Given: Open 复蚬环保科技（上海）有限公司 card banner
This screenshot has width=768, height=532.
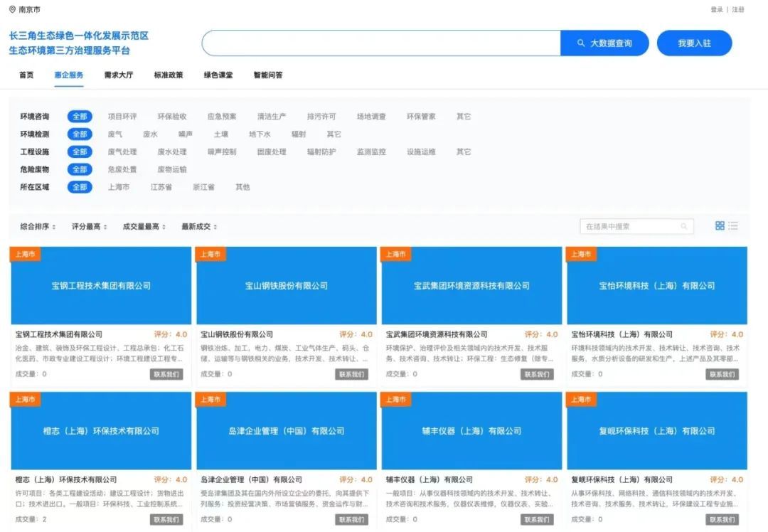Looking at the screenshot, I should tap(657, 430).
